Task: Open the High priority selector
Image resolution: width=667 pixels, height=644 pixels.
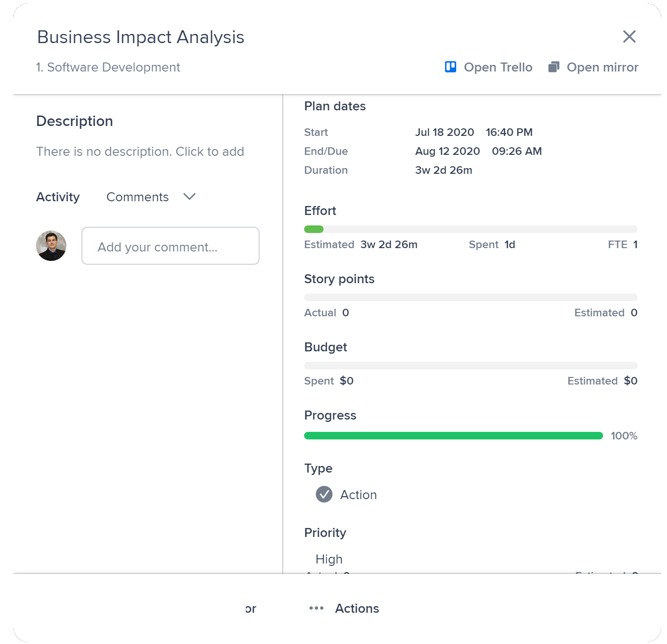Action: 329,559
